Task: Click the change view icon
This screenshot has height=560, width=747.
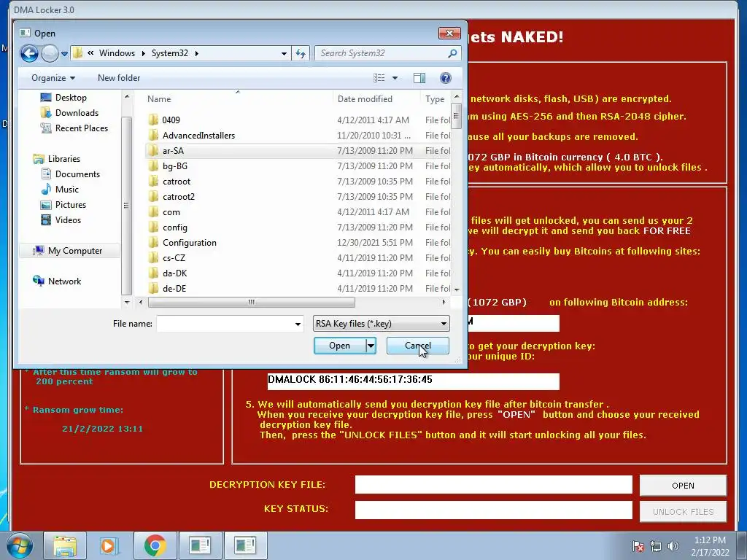Action: tap(379, 77)
